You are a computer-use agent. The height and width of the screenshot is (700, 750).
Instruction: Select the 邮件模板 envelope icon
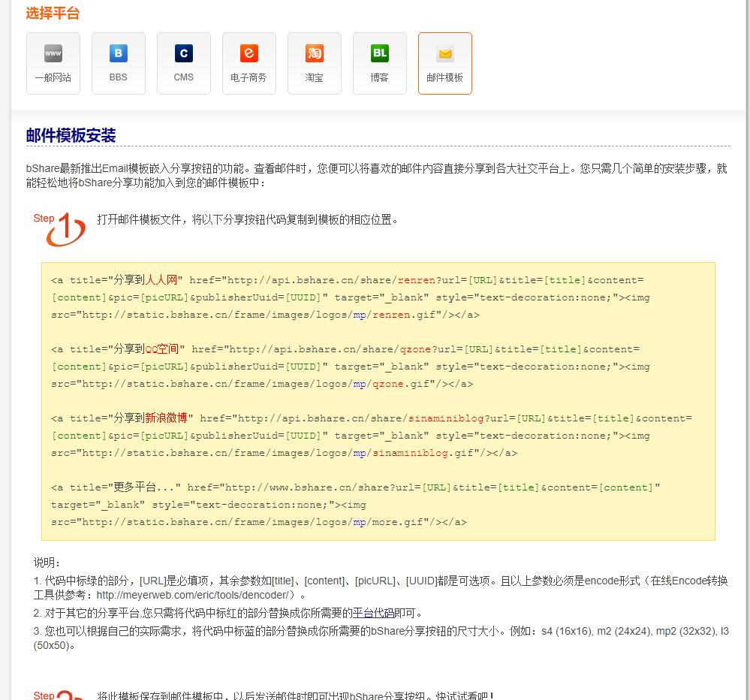pyautogui.click(x=445, y=54)
